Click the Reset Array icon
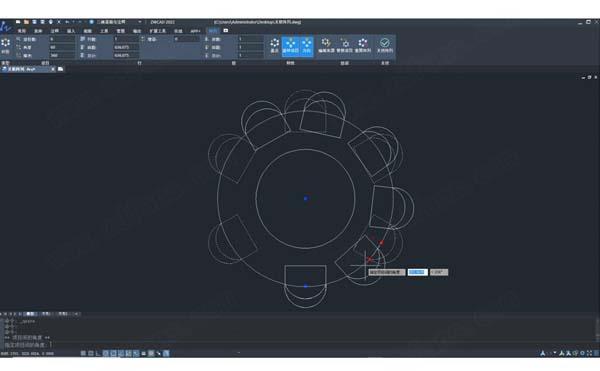This screenshot has width=600, height=371. (363, 46)
